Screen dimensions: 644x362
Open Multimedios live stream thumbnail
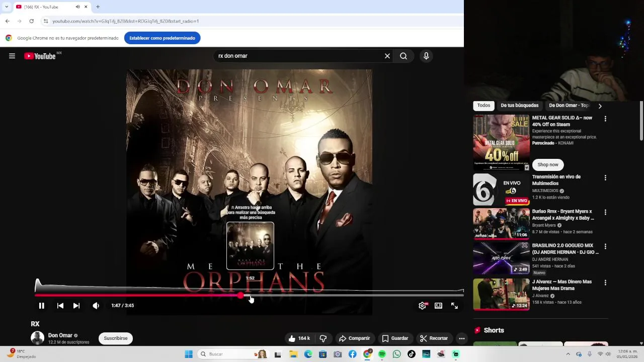pyautogui.click(x=501, y=190)
